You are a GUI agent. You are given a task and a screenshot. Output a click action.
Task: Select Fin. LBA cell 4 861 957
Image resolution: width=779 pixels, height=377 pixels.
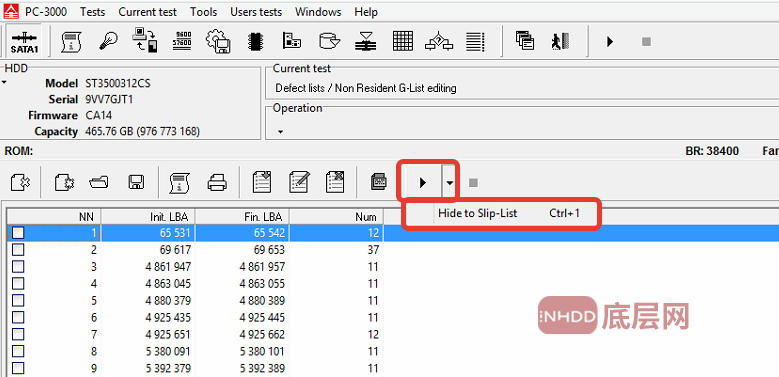[242, 267]
